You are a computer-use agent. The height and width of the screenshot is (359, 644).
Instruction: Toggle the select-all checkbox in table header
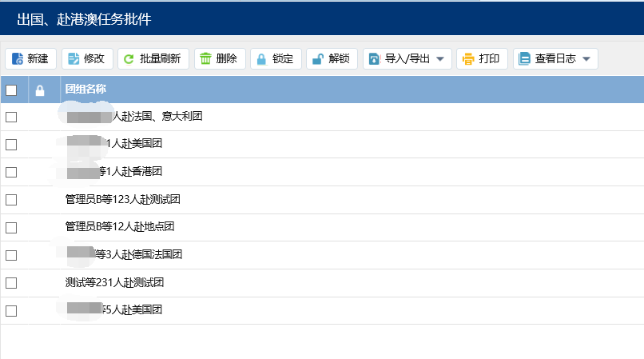coord(11,90)
